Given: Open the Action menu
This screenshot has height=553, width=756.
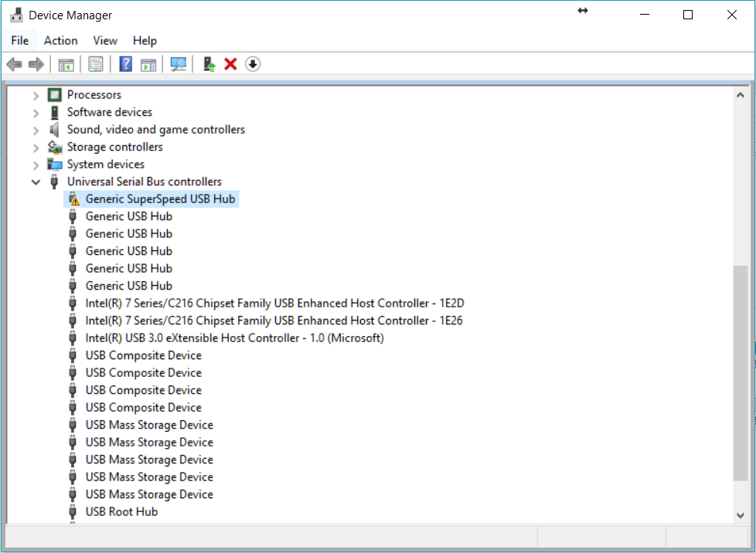Looking at the screenshot, I should (x=60, y=40).
